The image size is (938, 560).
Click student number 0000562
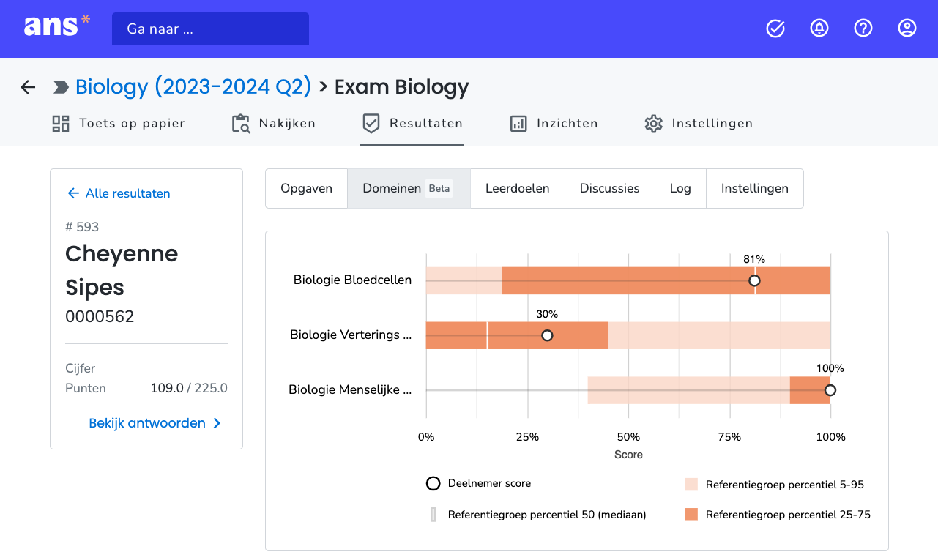100,316
